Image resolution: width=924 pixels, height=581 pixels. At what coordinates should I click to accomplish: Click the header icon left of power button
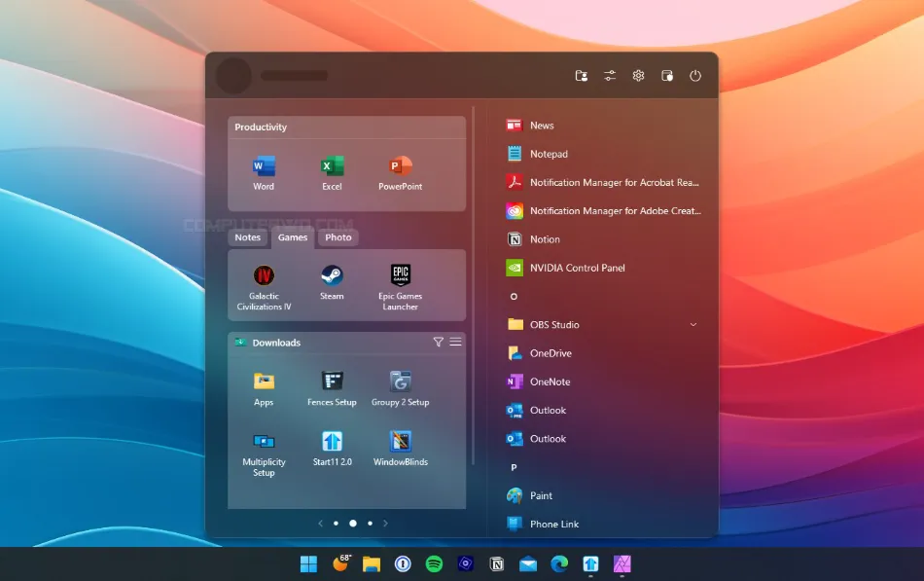click(x=667, y=76)
